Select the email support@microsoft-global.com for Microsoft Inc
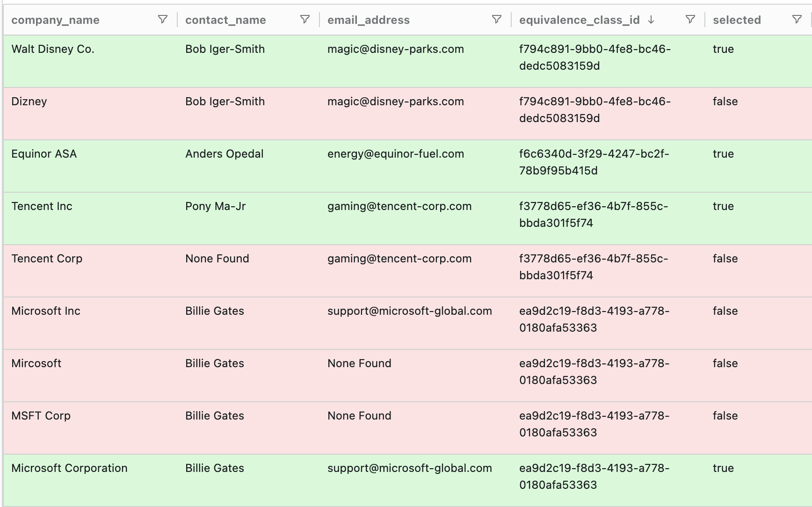The image size is (812, 507). (x=410, y=311)
